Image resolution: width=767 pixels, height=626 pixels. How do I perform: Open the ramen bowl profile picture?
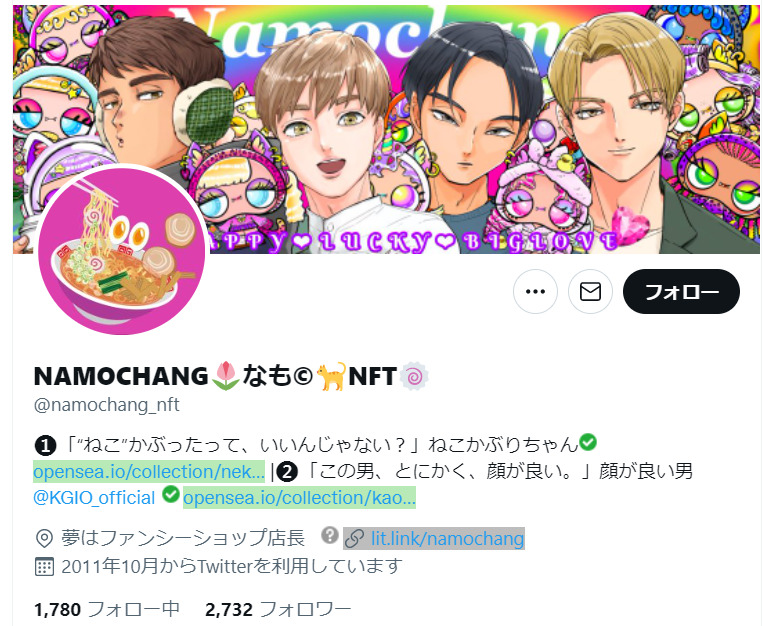(x=122, y=251)
